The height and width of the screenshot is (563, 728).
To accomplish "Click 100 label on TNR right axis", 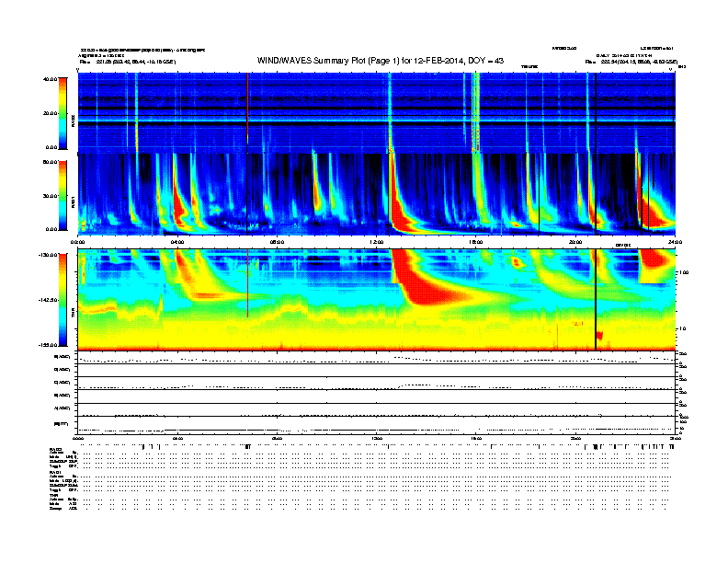I will (x=684, y=272).
